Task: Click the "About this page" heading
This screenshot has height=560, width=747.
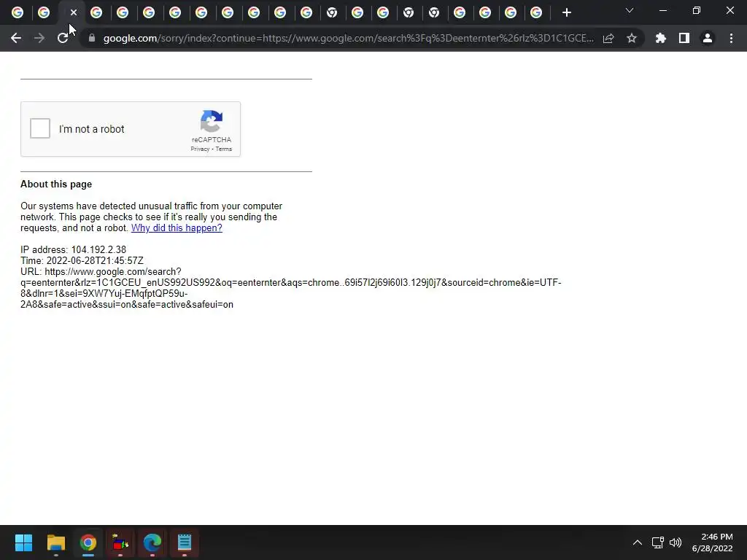Action: 56,184
